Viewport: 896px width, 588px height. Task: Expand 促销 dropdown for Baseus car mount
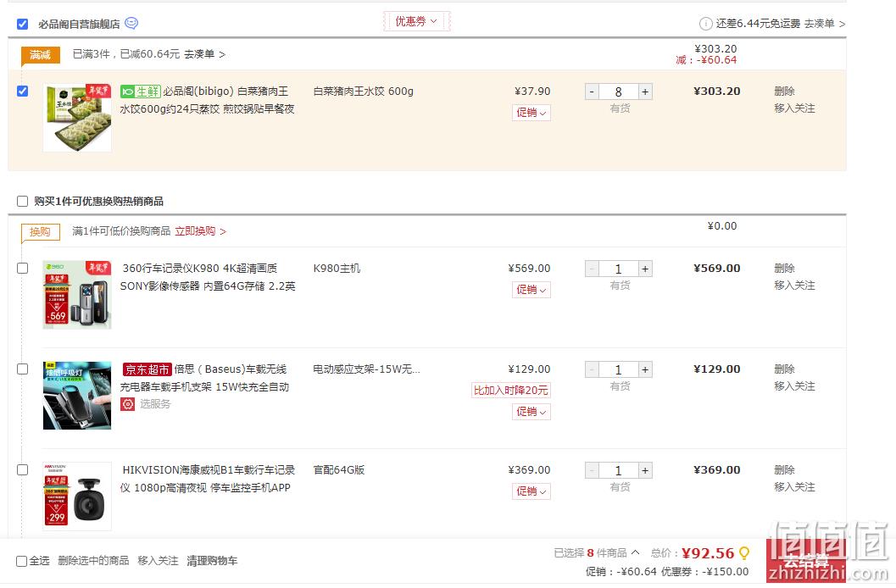tap(531, 412)
